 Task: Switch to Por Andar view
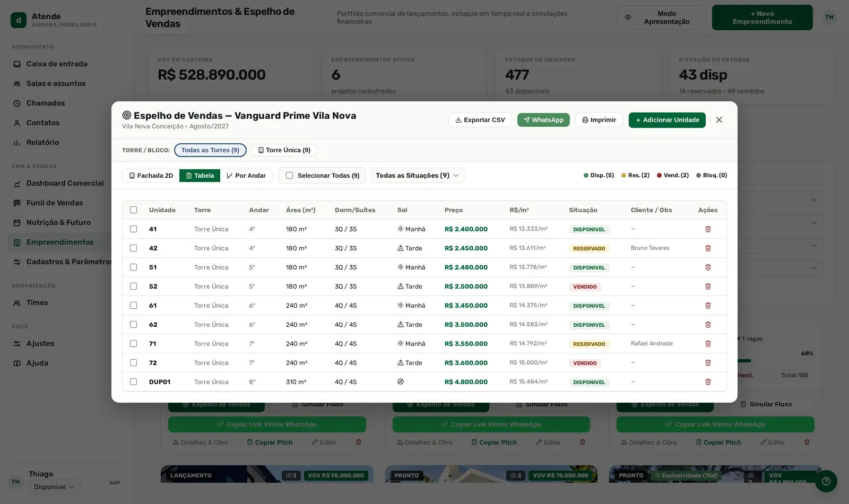tap(246, 176)
